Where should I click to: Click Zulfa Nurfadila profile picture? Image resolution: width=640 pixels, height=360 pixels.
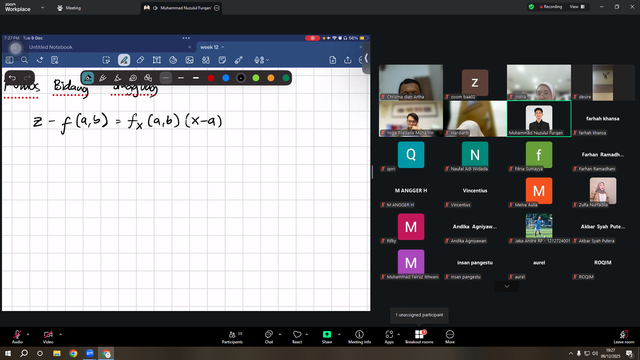(x=603, y=191)
